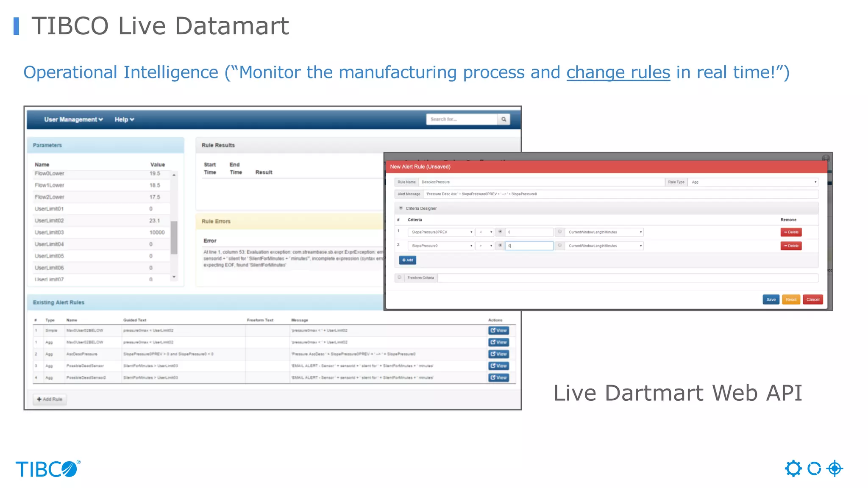Click the Rule Name input field
This screenshot has height=488, width=868.
click(542, 182)
